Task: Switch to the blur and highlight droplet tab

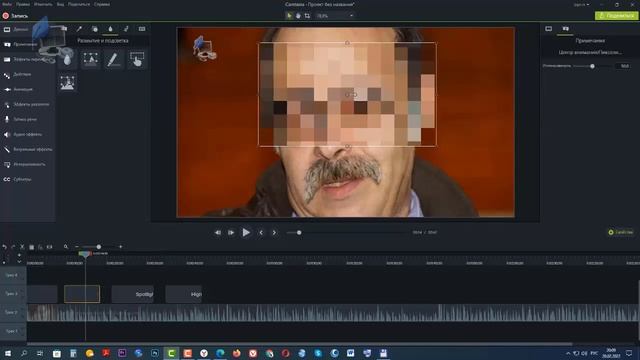Action: [110, 29]
